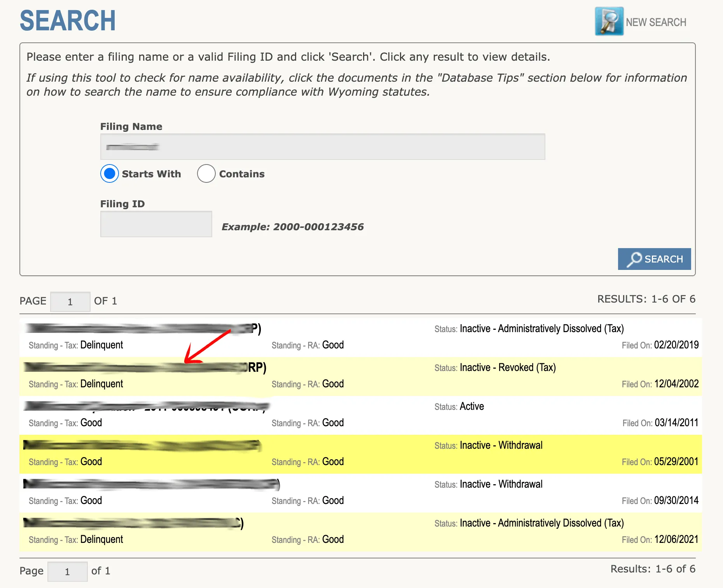Open result filed on 12/06/2021
This screenshot has height=588, width=723.
(361, 532)
